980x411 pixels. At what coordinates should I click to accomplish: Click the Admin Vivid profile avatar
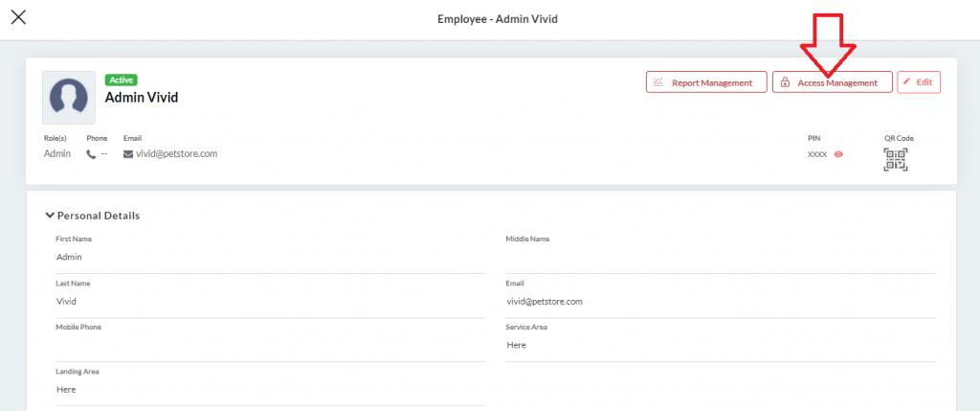coord(69,97)
